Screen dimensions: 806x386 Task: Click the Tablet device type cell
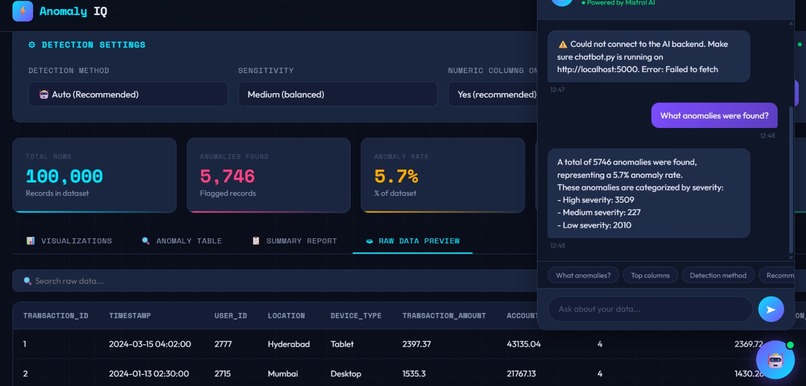point(342,344)
